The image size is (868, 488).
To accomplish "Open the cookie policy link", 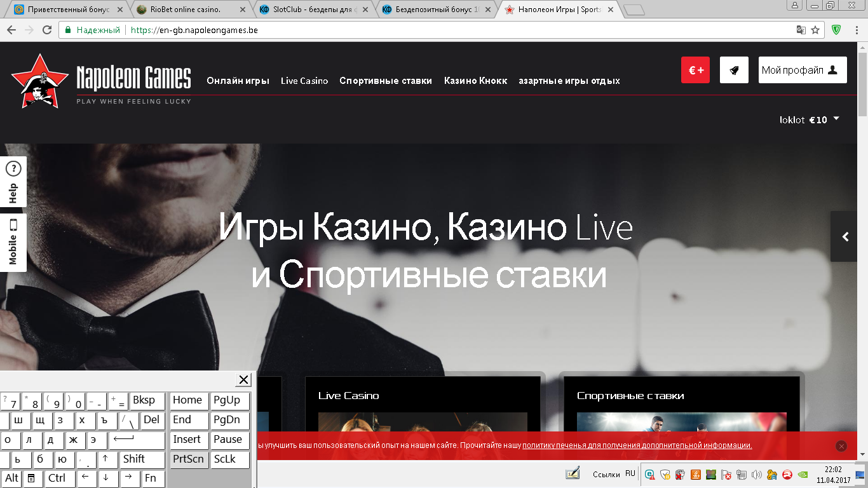I will (x=637, y=445).
